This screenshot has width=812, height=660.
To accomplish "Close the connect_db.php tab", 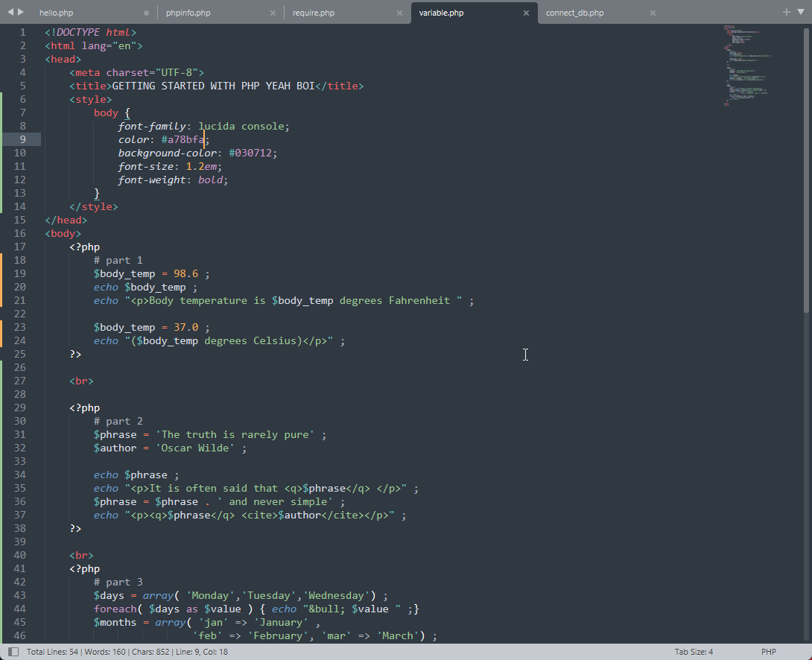I will [653, 13].
